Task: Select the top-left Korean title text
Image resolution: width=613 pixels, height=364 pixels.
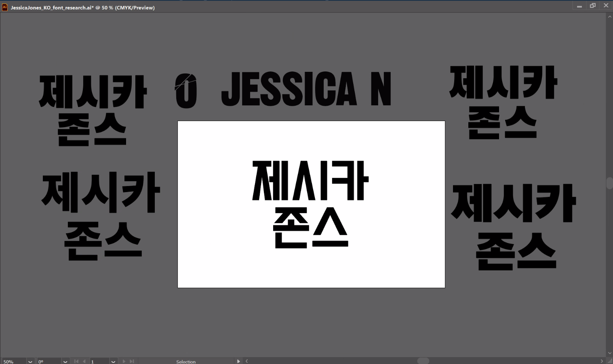Action: click(93, 110)
